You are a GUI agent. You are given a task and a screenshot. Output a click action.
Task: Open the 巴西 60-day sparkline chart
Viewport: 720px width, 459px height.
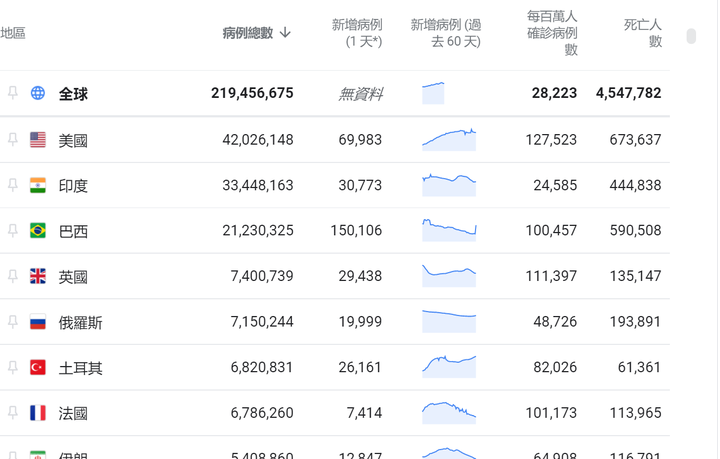(449, 230)
